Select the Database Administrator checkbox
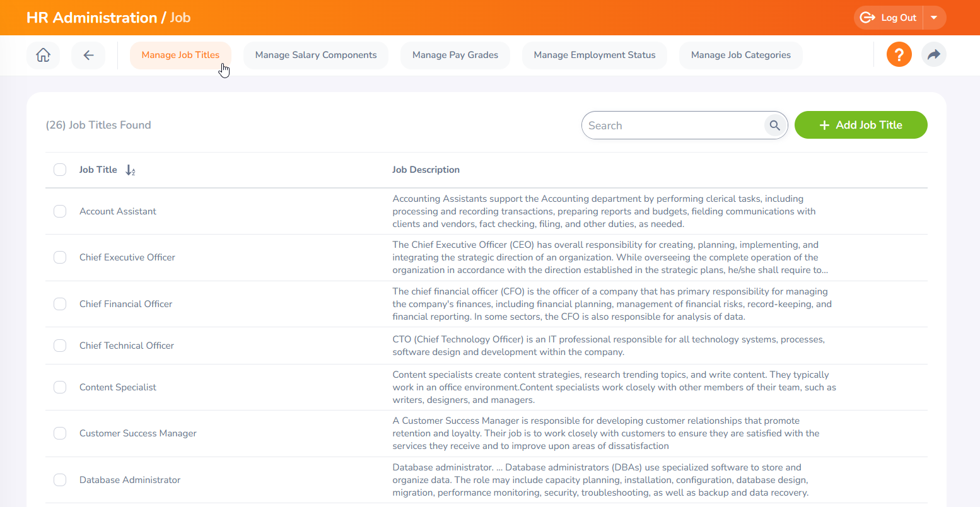This screenshot has width=980, height=507. coord(60,480)
